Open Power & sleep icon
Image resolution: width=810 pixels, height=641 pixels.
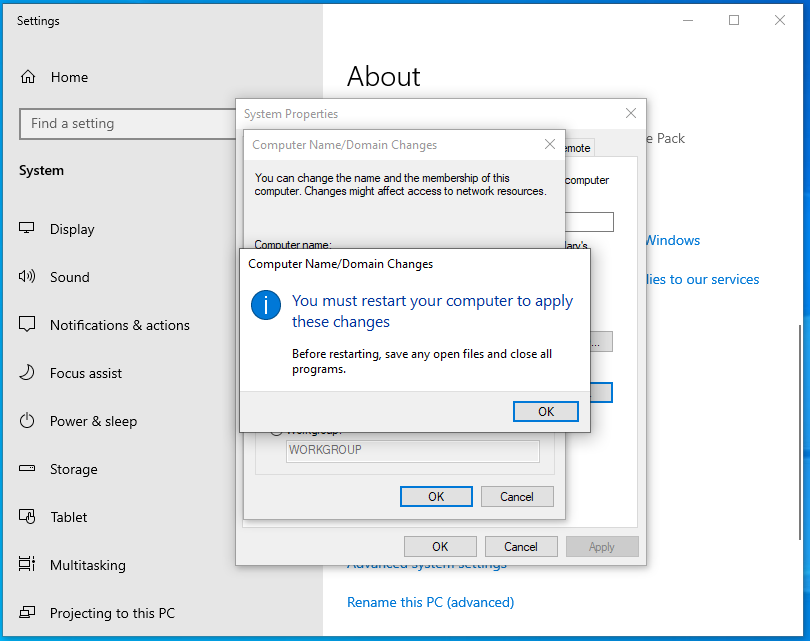tap(28, 421)
